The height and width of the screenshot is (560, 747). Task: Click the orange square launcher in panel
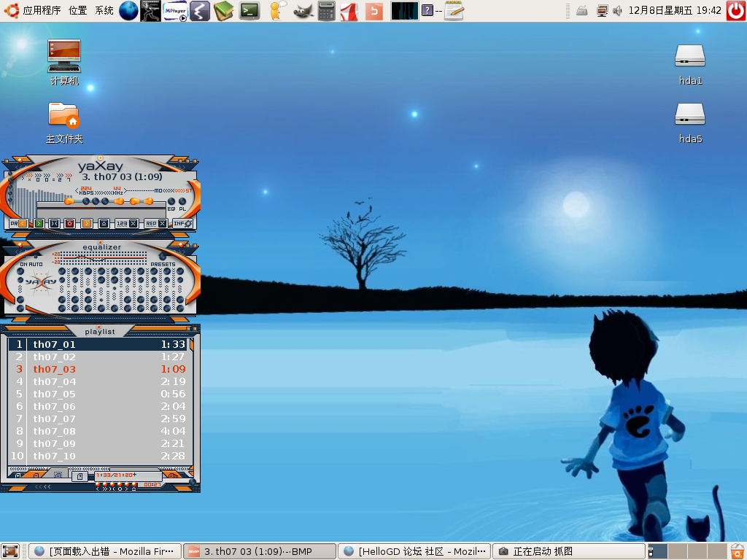coord(374,12)
